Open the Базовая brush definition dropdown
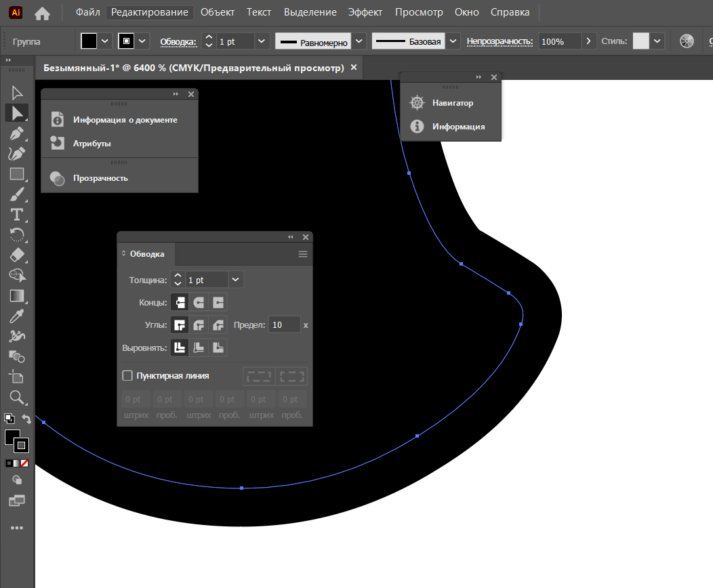713x588 pixels. 453,41
